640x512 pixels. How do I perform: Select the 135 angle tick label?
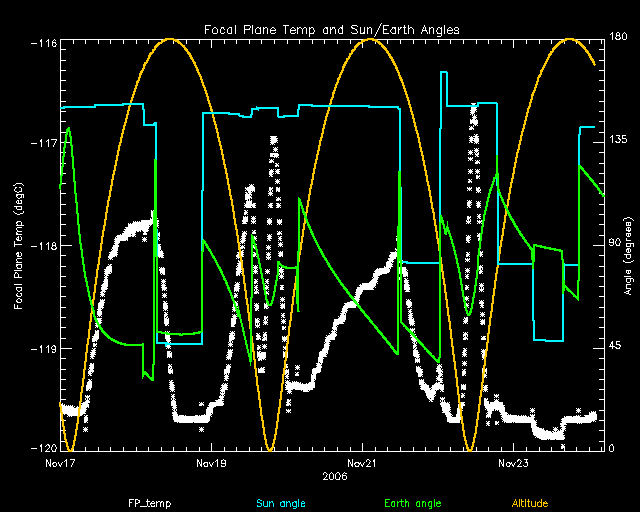click(x=619, y=142)
